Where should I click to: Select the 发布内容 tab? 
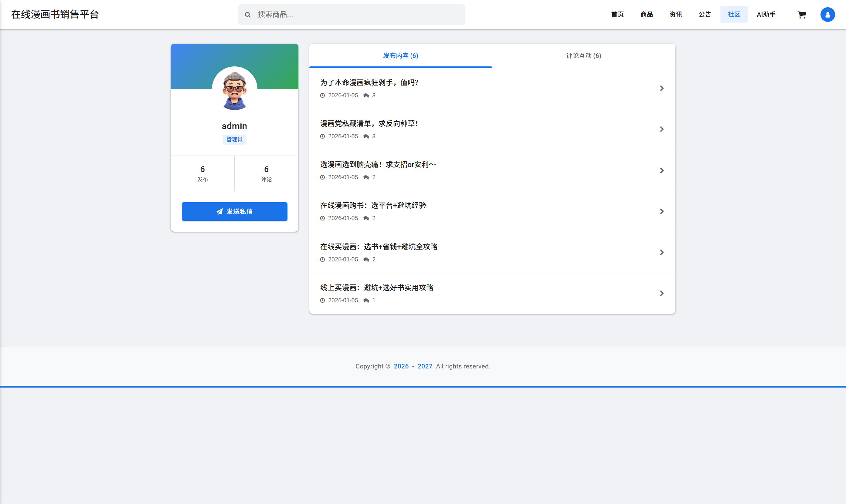(400, 55)
